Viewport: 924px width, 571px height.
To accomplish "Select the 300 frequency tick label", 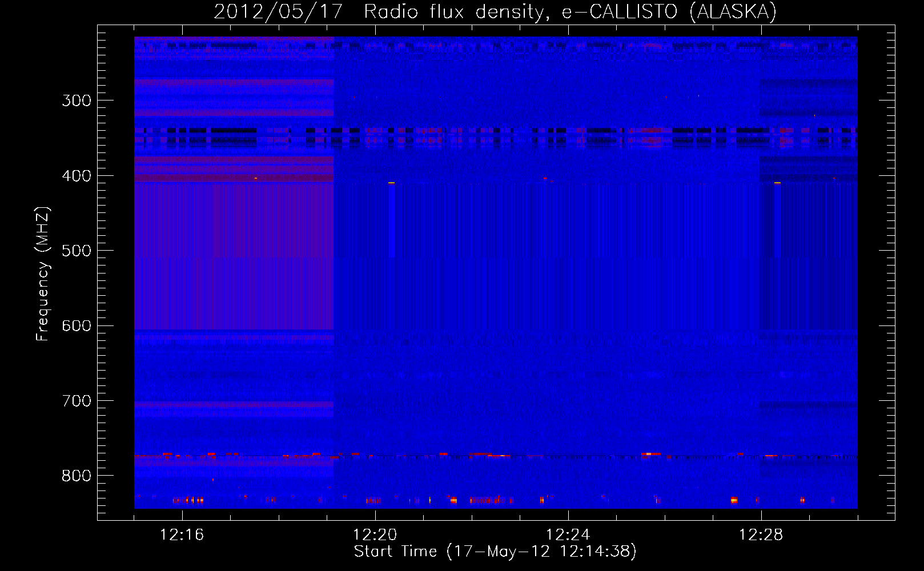I will 77,101.
